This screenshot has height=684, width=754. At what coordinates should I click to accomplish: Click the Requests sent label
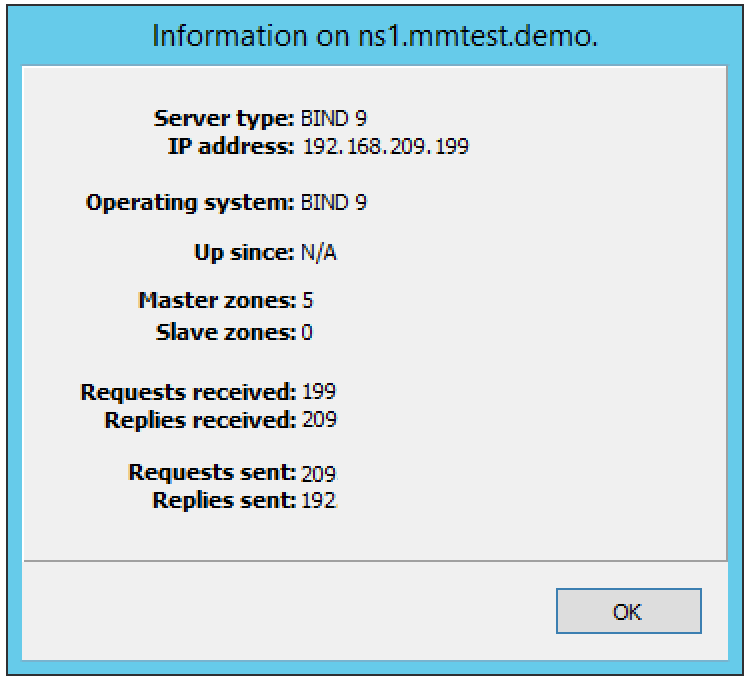[x=212, y=471]
